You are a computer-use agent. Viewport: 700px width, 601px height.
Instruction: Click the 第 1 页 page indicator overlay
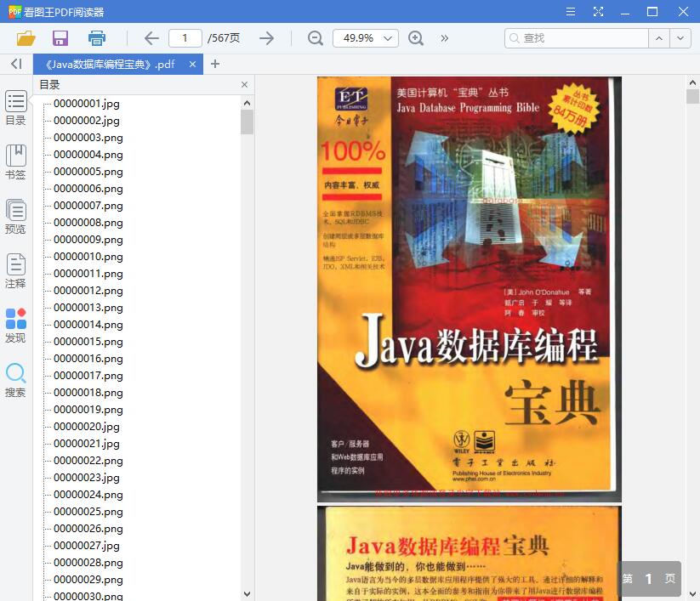click(649, 579)
